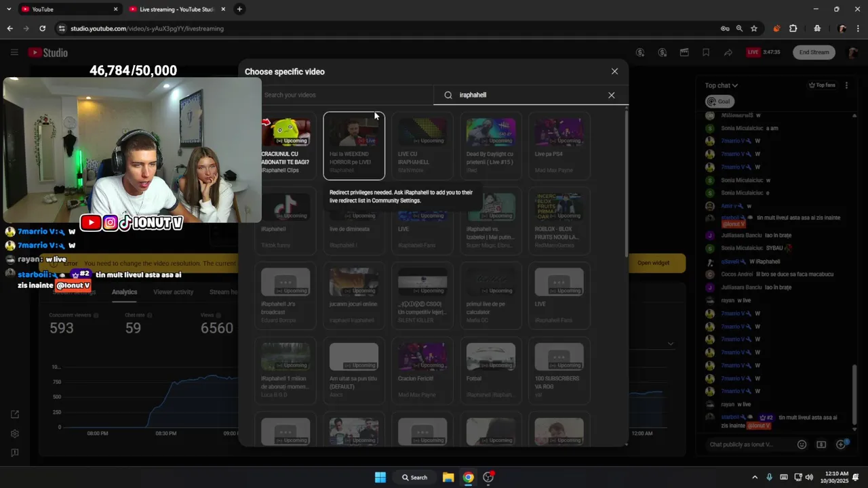Open the account avatar menu in Studio
Image resolution: width=868 pixels, height=488 pixels.
pyautogui.click(x=853, y=52)
